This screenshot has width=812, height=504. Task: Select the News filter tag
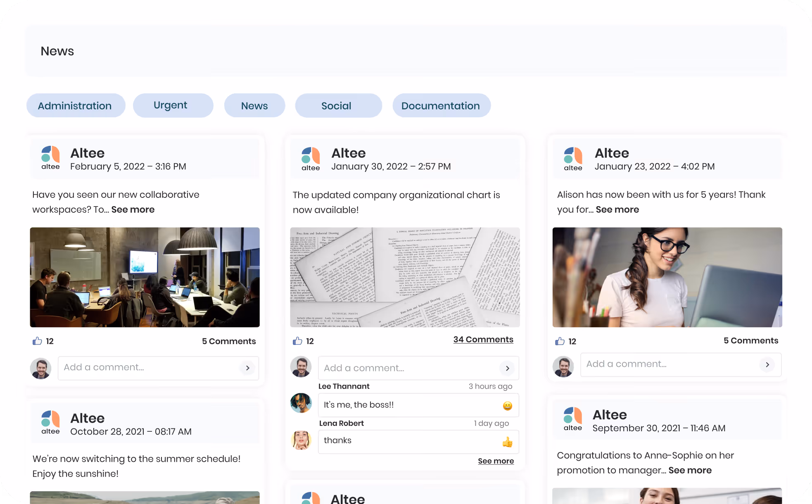tap(254, 105)
